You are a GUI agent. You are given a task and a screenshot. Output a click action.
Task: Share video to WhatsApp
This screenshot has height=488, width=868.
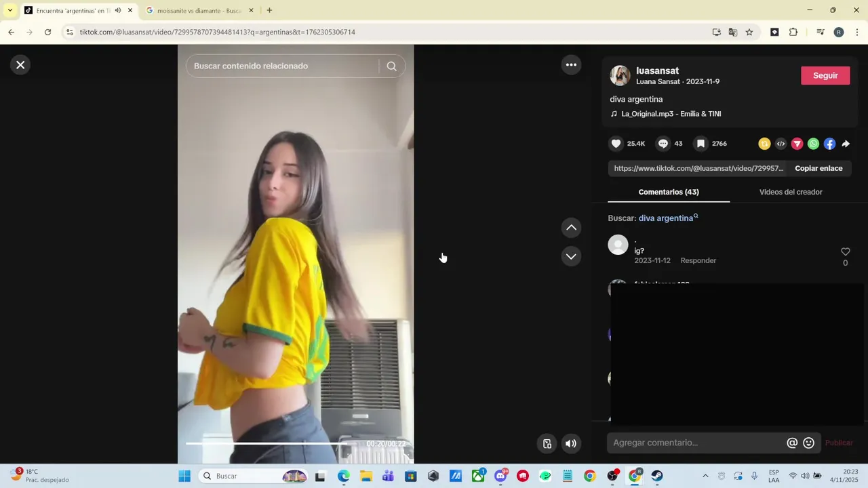[x=813, y=144]
